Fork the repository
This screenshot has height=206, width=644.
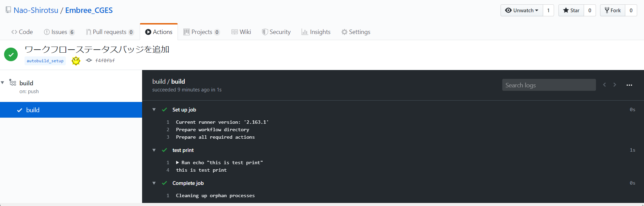(613, 10)
